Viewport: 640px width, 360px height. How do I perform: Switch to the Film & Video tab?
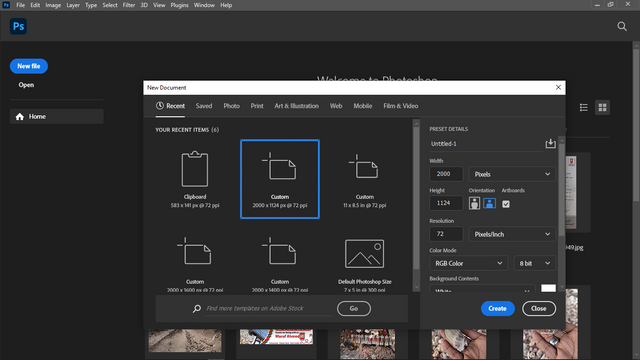tap(400, 106)
